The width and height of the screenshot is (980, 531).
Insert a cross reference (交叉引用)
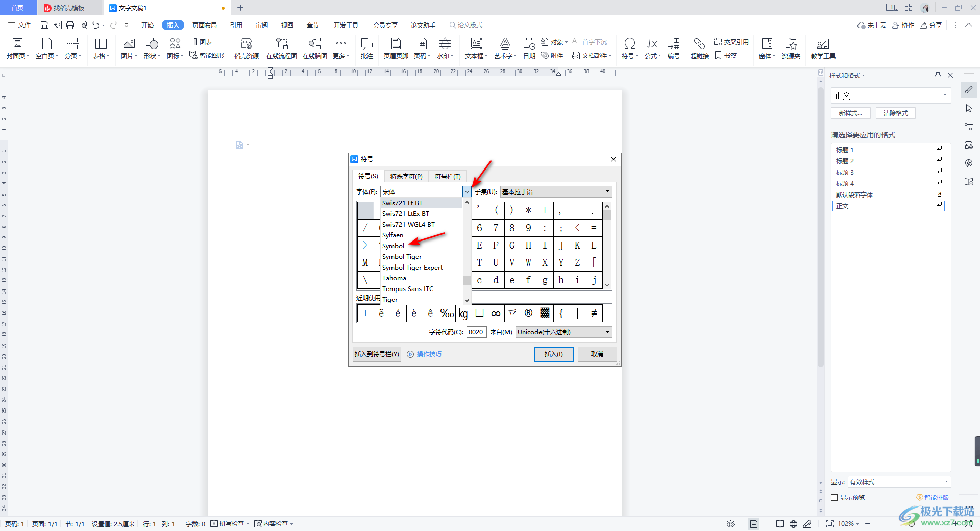click(731, 42)
